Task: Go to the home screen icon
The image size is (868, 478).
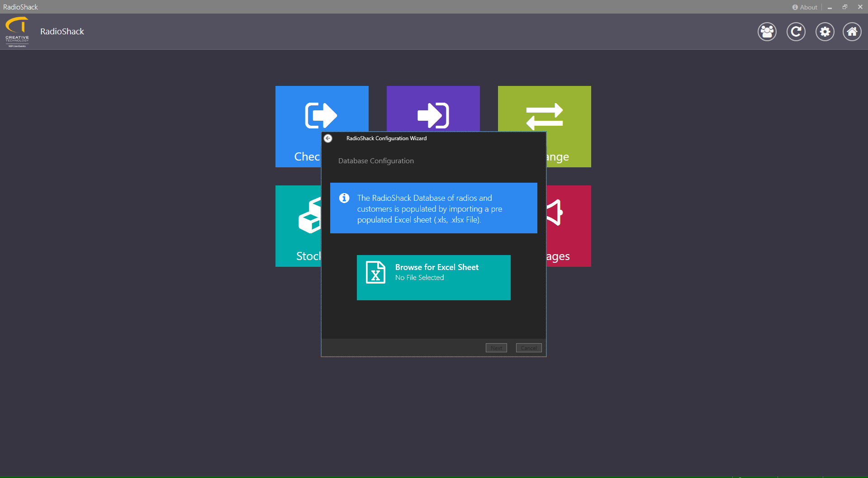Action: tap(852, 32)
